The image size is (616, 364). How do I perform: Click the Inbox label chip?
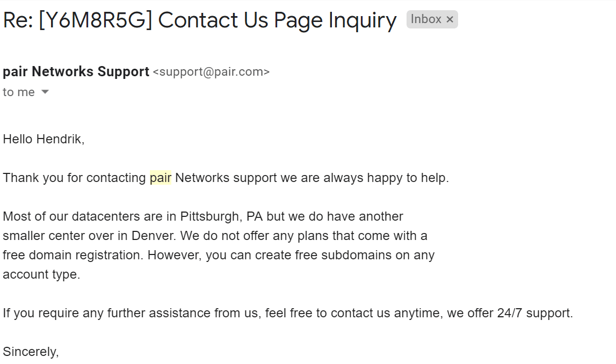click(426, 19)
